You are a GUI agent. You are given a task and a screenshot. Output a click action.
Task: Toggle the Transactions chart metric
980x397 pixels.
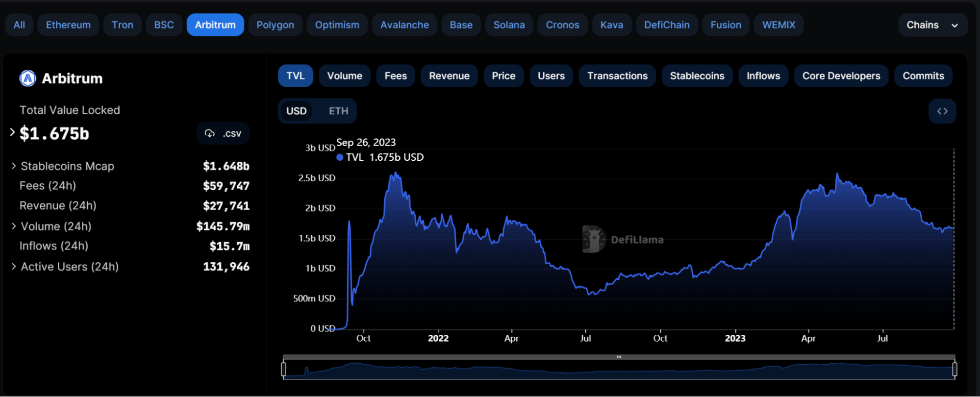617,76
